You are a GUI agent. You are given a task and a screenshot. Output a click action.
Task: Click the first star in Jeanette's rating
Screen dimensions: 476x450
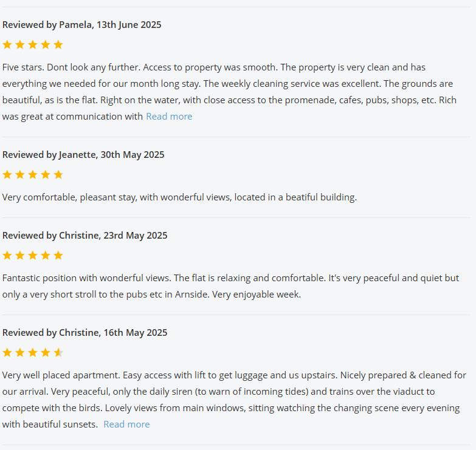pyautogui.click(x=7, y=174)
